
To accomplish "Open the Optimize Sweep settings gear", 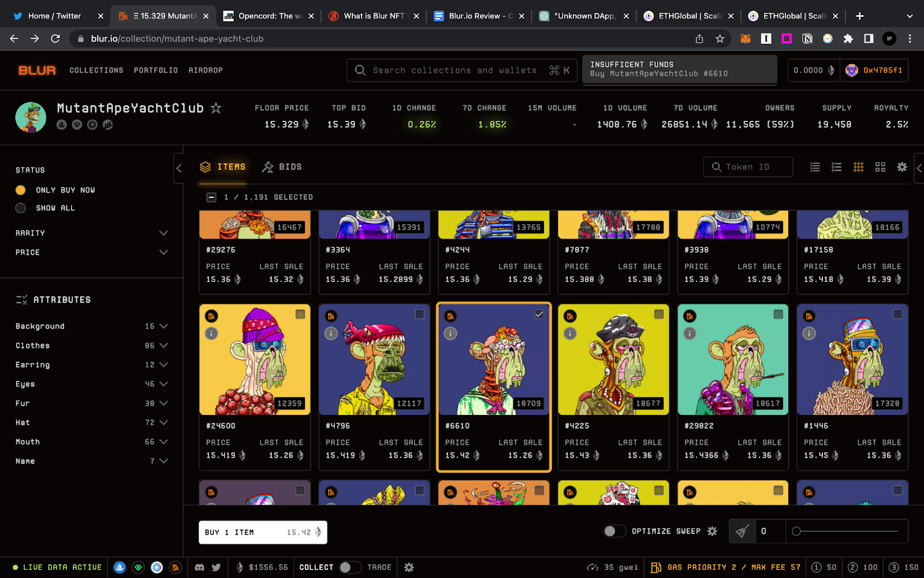I will (713, 531).
